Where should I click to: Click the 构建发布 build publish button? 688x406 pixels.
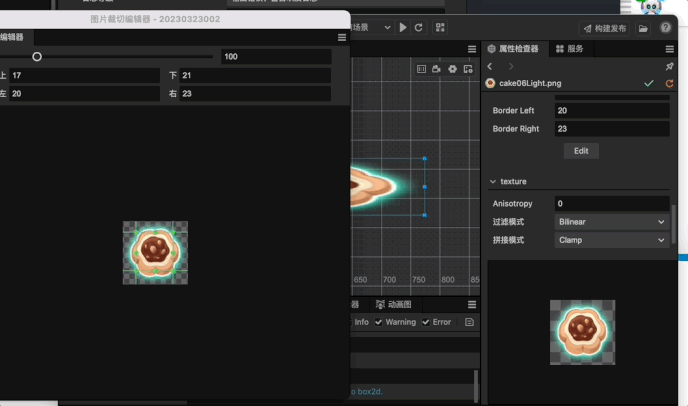[x=605, y=29]
